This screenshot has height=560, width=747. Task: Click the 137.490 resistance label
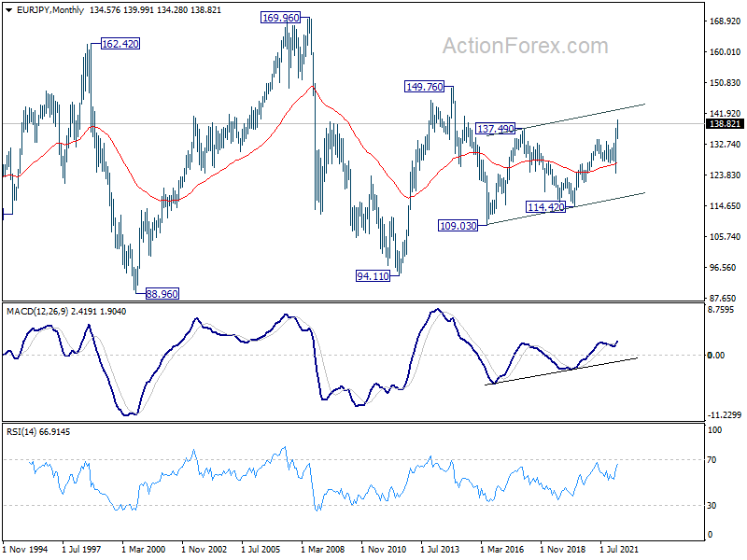click(x=496, y=129)
